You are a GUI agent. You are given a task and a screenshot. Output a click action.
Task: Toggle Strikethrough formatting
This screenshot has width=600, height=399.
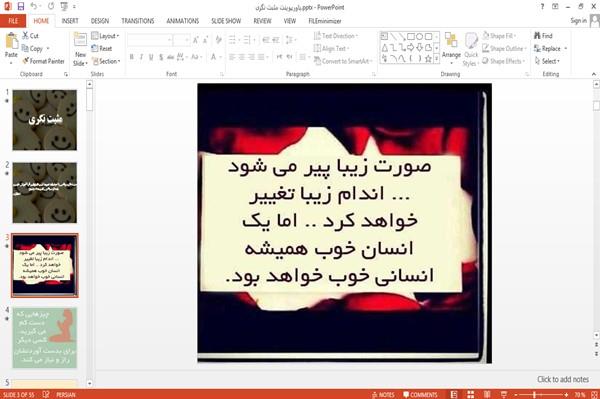(170, 57)
